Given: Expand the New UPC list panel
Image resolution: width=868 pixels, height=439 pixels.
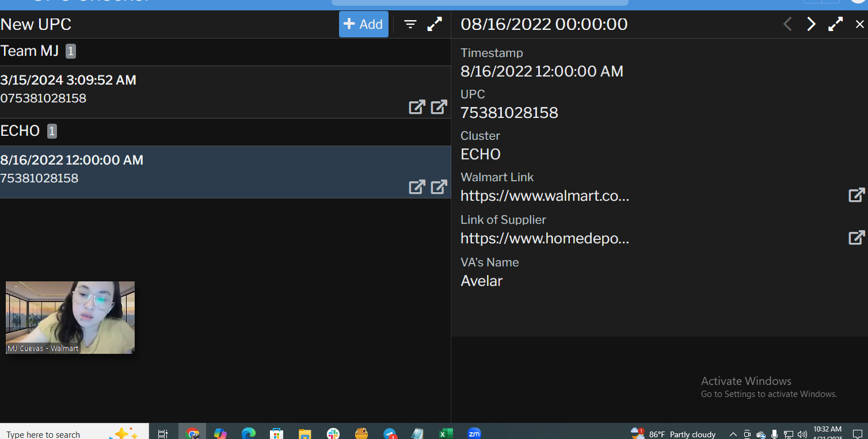Looking at the screenshot, I should (435, 24).
